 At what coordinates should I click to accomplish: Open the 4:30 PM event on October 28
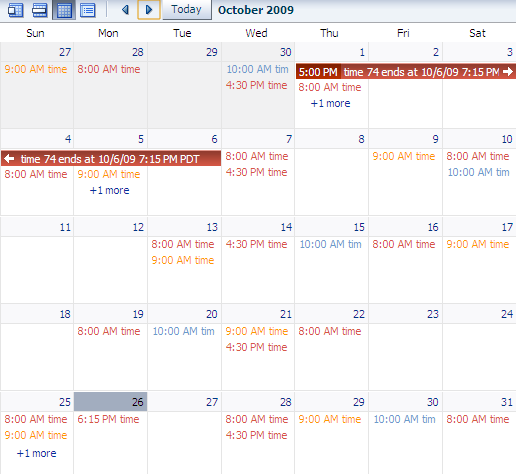click(x=256, y=435)
